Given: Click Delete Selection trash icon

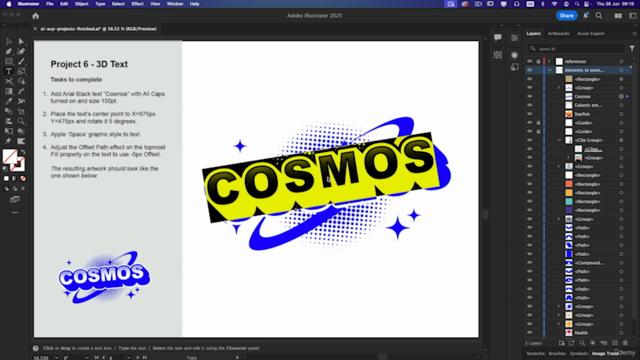Looking at the screenshot, I should pyautogui.click(x=625, y=343).
